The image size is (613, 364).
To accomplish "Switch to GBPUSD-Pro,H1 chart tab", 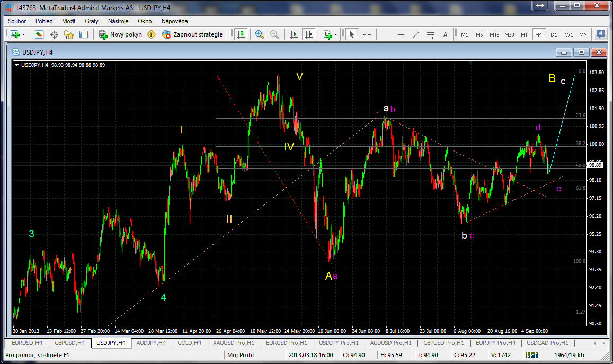I will click(x=443, y=343).
